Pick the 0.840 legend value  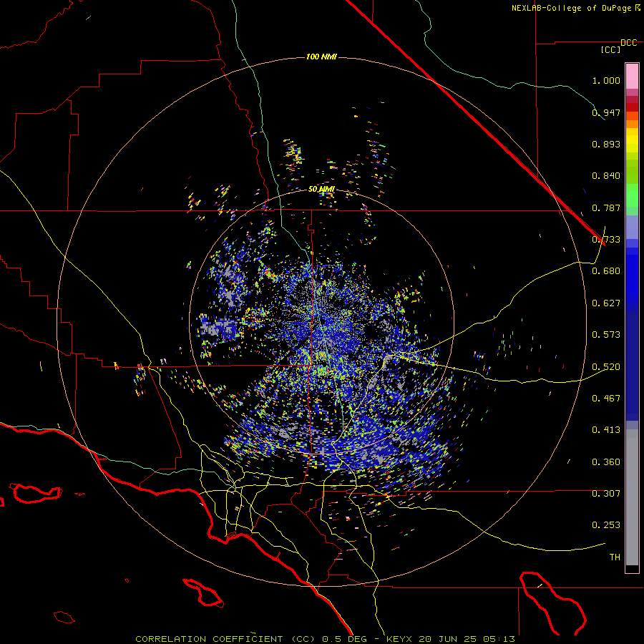[606, 176]
